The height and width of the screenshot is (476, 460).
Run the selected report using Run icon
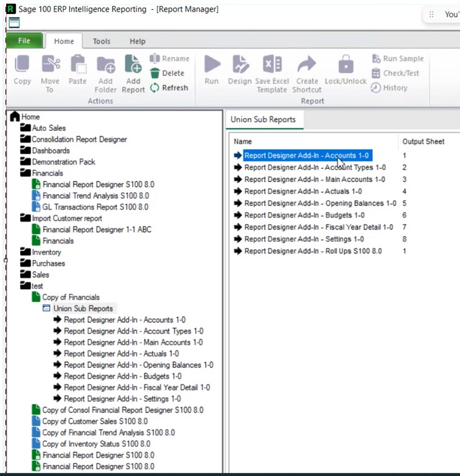click(212, 64)
